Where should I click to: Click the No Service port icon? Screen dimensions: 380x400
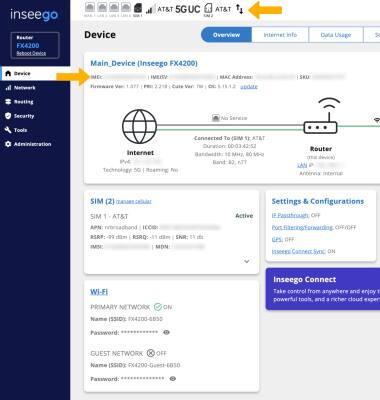pyautogui.click(x=216, y=118)
